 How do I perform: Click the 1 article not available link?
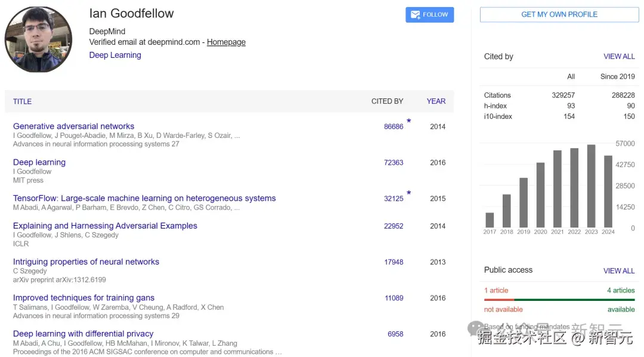coord(496,291)
